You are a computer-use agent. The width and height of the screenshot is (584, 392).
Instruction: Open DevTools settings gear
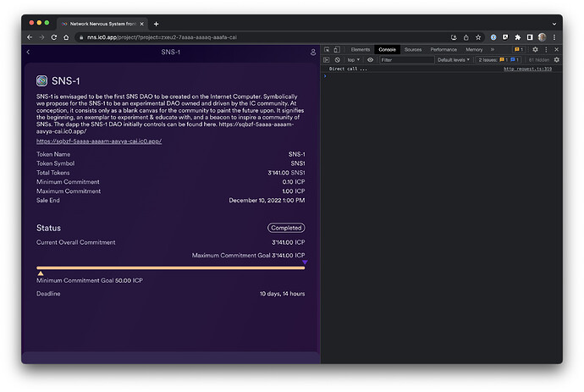[535, 50]
